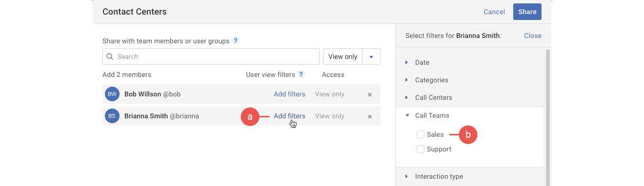Open the View only dropdown arrow
The width and height of the screenshot is (644, 186).
pos(371,56)
